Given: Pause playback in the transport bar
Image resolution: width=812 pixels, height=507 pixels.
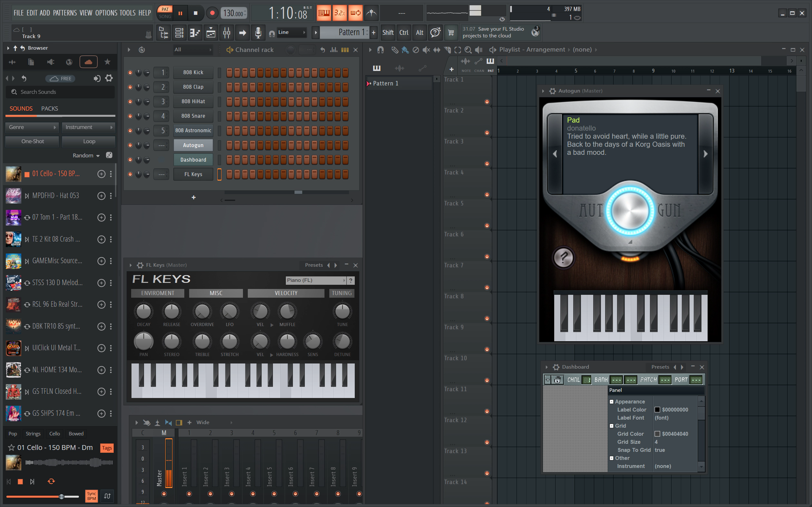Looking at the screenshot, I should tap(180, 13).
